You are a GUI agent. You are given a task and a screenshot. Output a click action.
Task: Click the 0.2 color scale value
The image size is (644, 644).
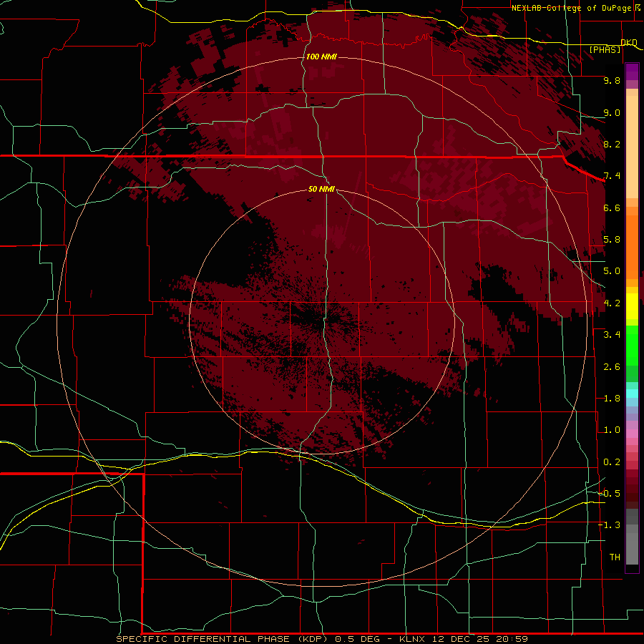[x=612, y=462]
